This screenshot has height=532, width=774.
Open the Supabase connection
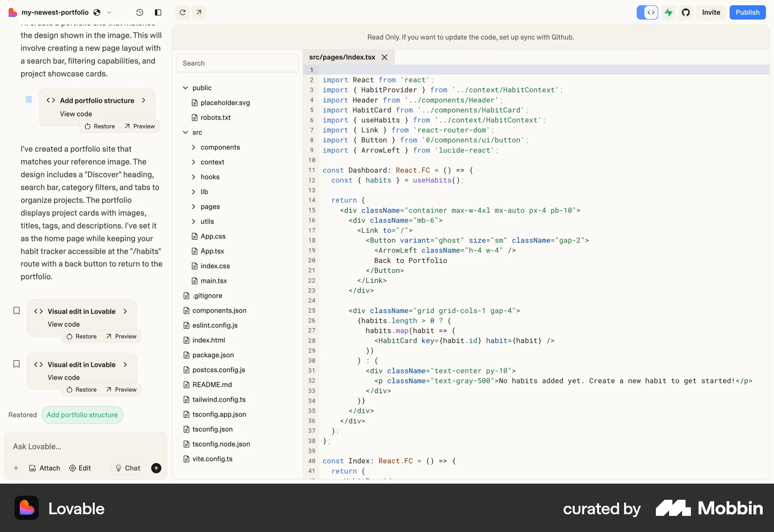point(668,12)
